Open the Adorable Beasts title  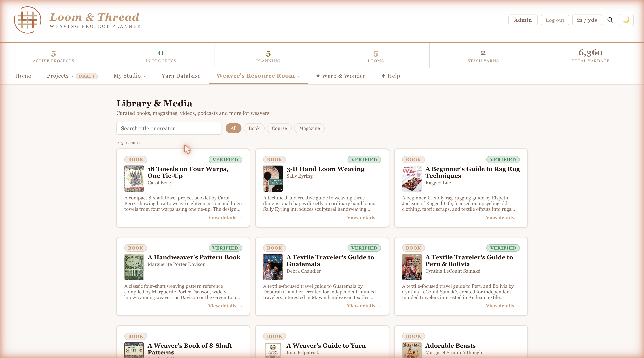click(451, 346)
